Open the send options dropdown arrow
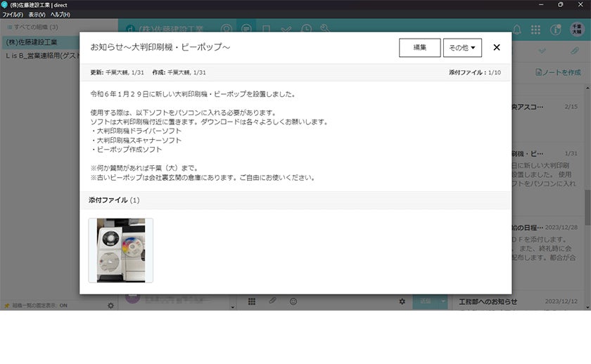Screen dimensions: 591x364 click(443, 301)
